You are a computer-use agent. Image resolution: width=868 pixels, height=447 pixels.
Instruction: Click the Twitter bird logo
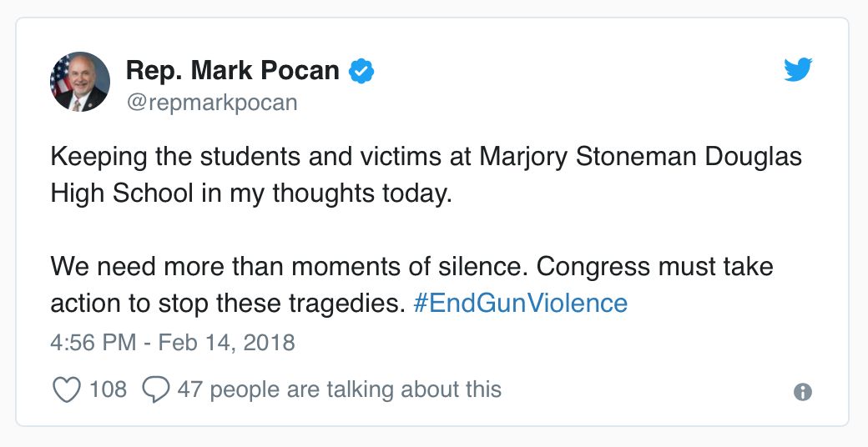tap(798, 72)
